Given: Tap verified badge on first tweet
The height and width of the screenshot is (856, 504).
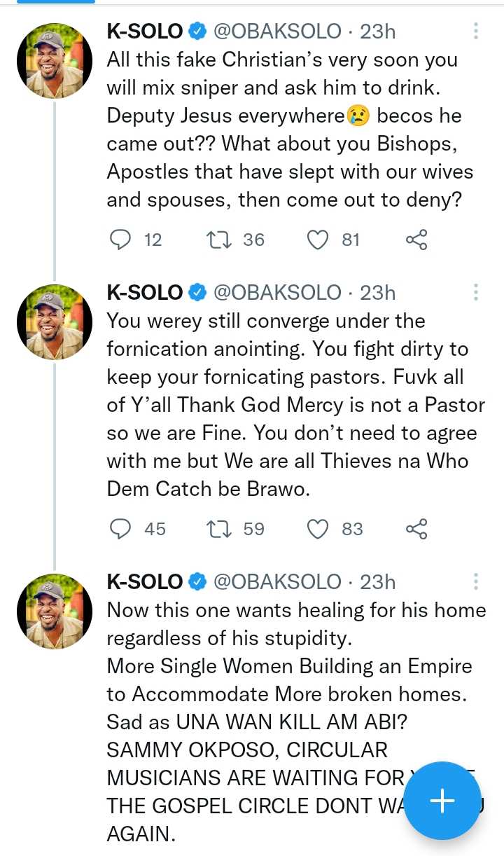Looking at the screenshot, I should (198, 32).
